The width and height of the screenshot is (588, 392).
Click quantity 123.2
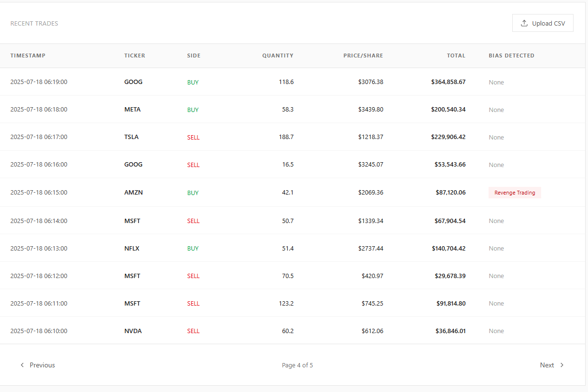286,304
